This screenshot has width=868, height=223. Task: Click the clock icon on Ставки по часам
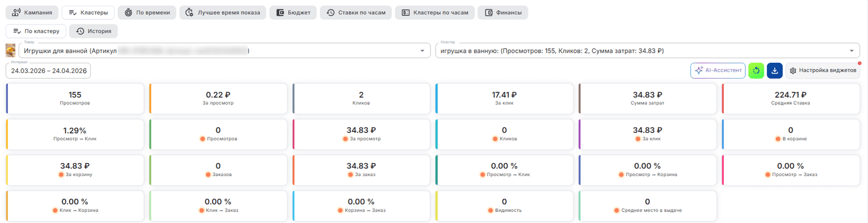pyautogui.click(x=331, y=12)
